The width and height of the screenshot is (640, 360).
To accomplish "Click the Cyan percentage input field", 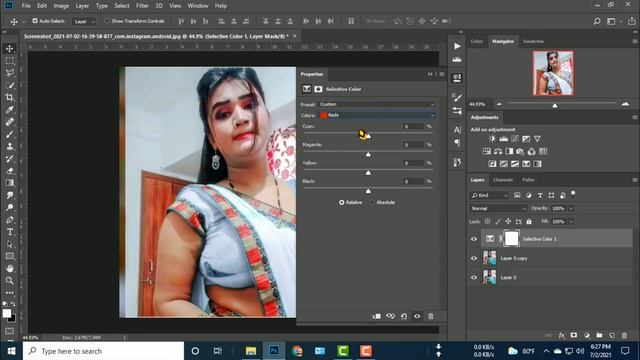I will click(x=413, y=127).
